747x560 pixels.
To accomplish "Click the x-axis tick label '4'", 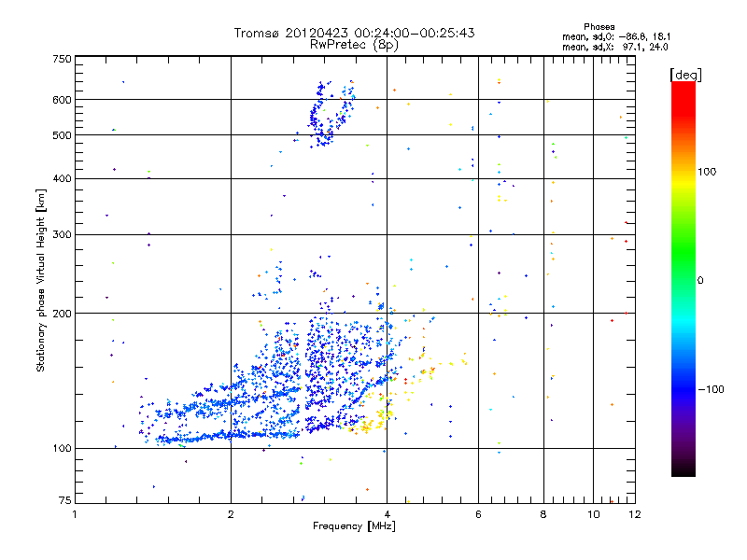I will point(387,515).
